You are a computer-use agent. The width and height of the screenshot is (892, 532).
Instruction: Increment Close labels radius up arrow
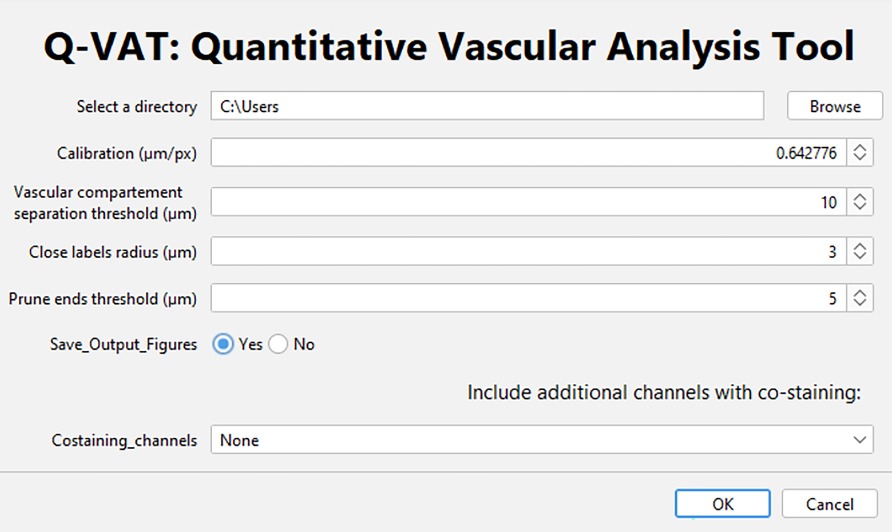[860, 246]
